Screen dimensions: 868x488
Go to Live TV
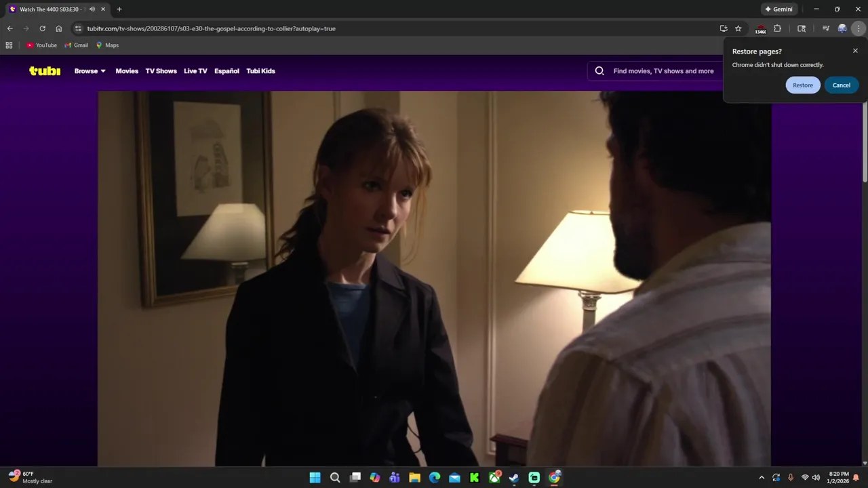[x=195, y=71]
